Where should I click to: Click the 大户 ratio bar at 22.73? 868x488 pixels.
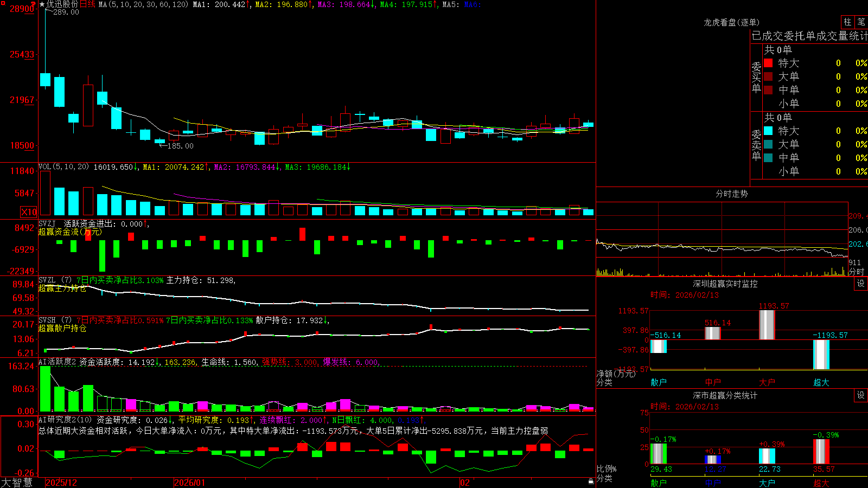point(767,456)
